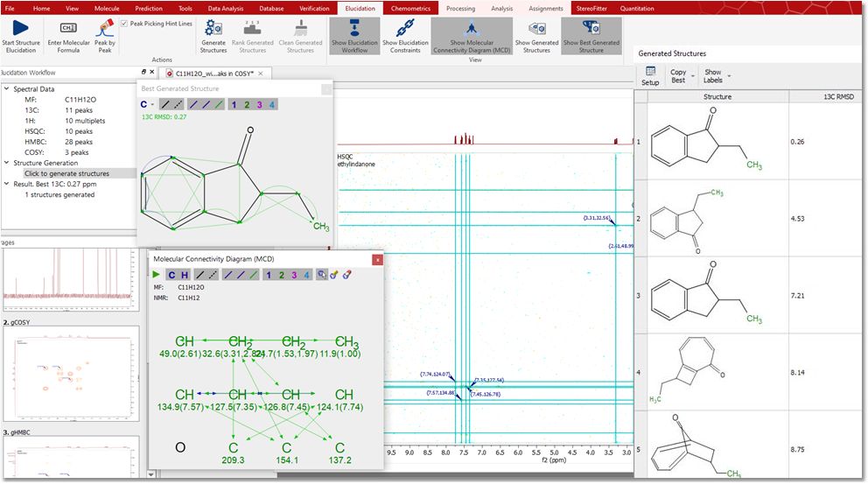Open the StereoFitter ribbon tab
The width and height of the screenshot is (868, 484).
591,8
